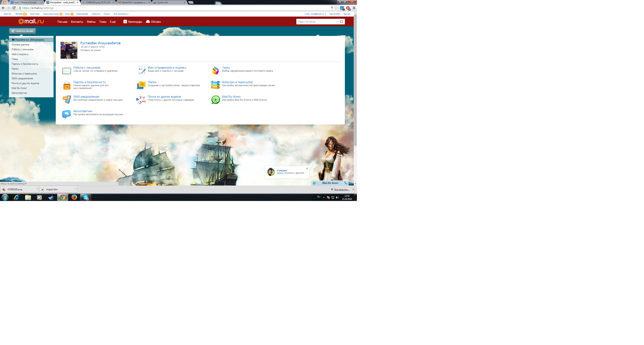
Task: Open the Контакты menu item
Action: [77, 22]
